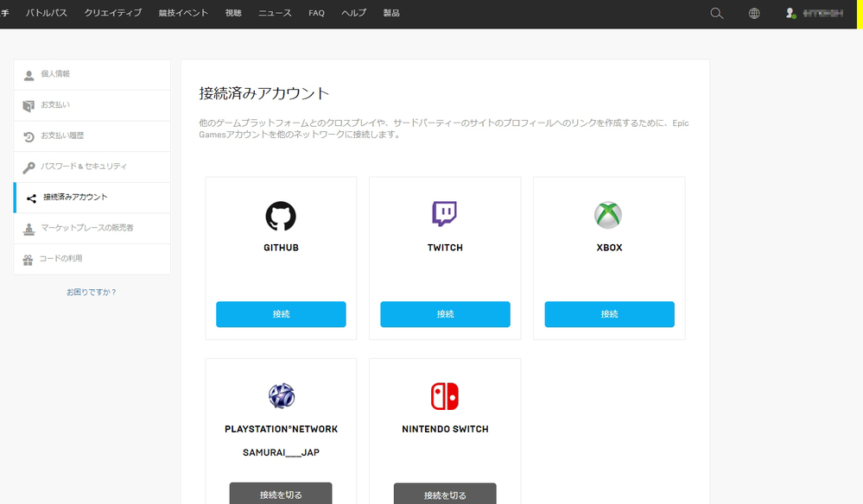The height and width of the screenshot is (504, 863).
Task: Open the ヘルプ menu item
Action: click(354, 13)
